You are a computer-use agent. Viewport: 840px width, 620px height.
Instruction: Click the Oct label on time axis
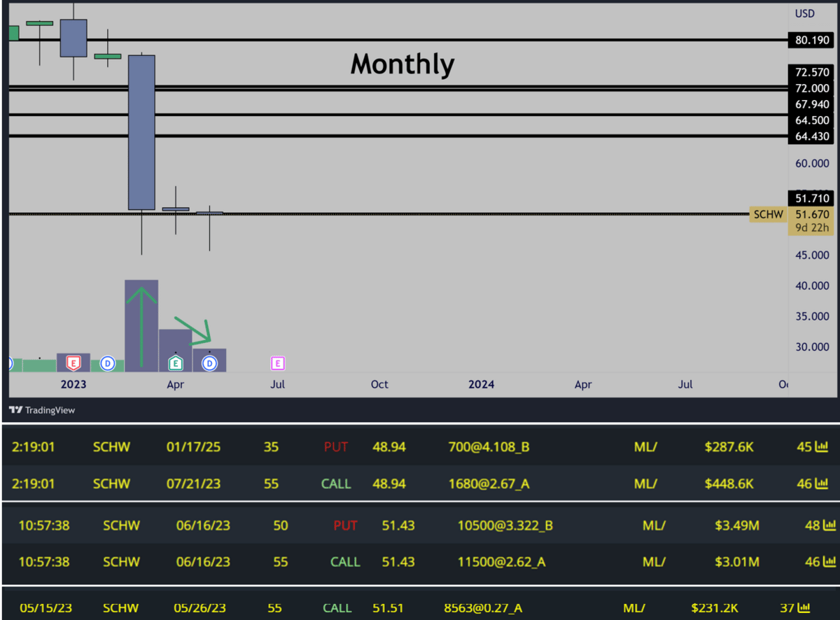tap(379, 384)
